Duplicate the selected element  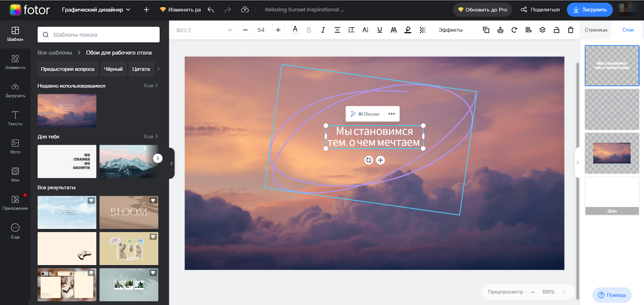[x=486, y=30]
